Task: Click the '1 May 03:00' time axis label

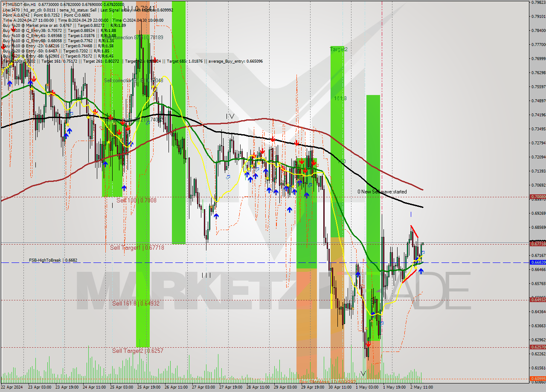Action: [367, 387]
